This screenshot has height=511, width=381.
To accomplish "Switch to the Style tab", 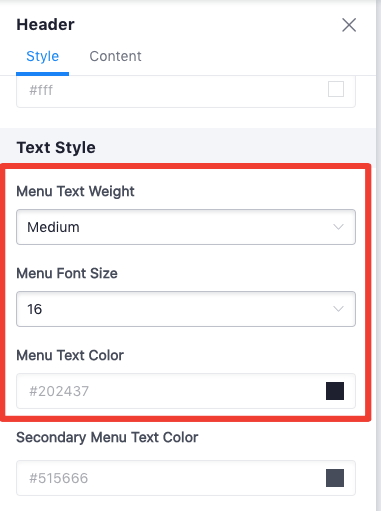I will point(42,56).
